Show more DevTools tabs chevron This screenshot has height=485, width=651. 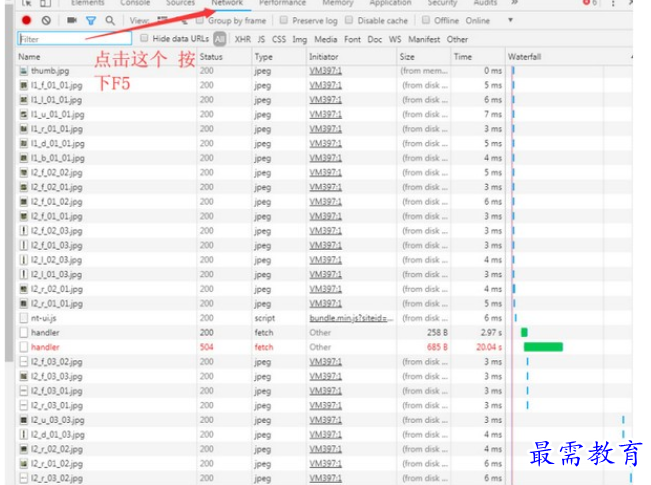pos(514,2)
